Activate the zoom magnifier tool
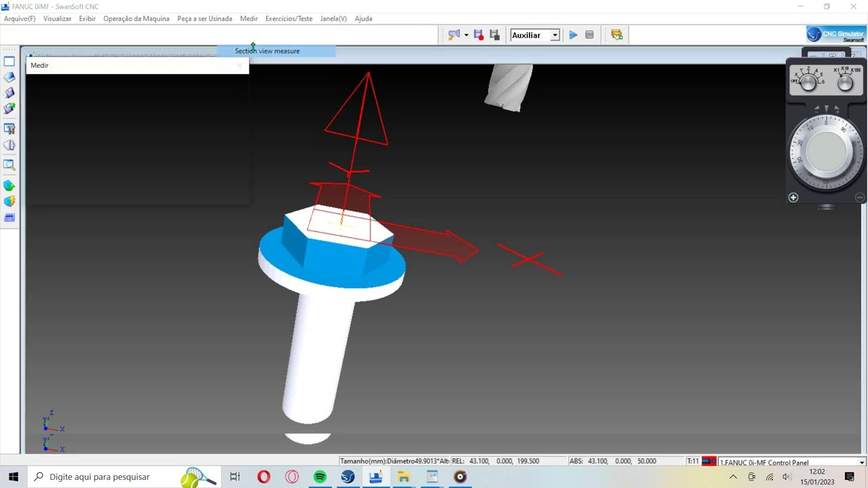This screenshot has width=868, height=488. pyautogui.click(x=9, y=165)
